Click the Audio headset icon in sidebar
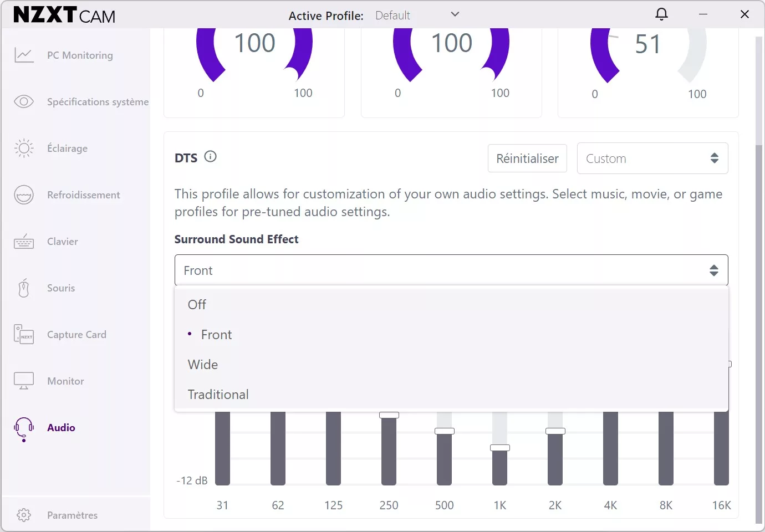The height and width of the screenshot is (532, 765). point(24,427)
